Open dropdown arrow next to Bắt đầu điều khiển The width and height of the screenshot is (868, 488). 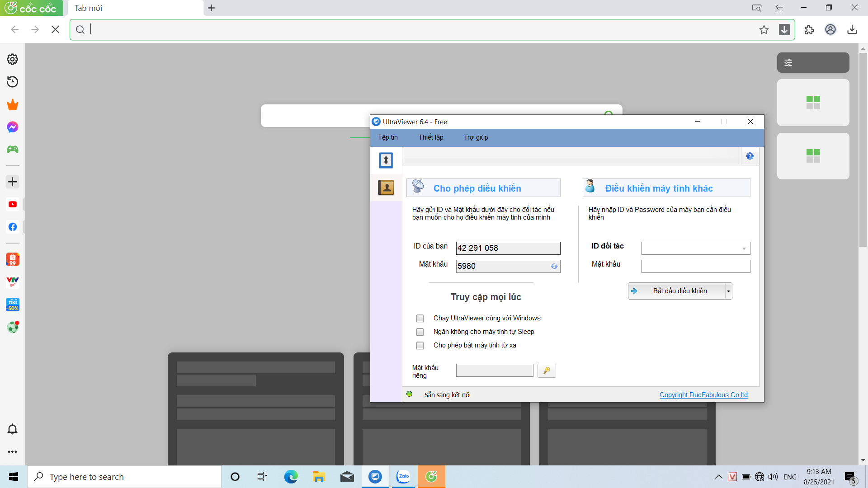(728, 291)
